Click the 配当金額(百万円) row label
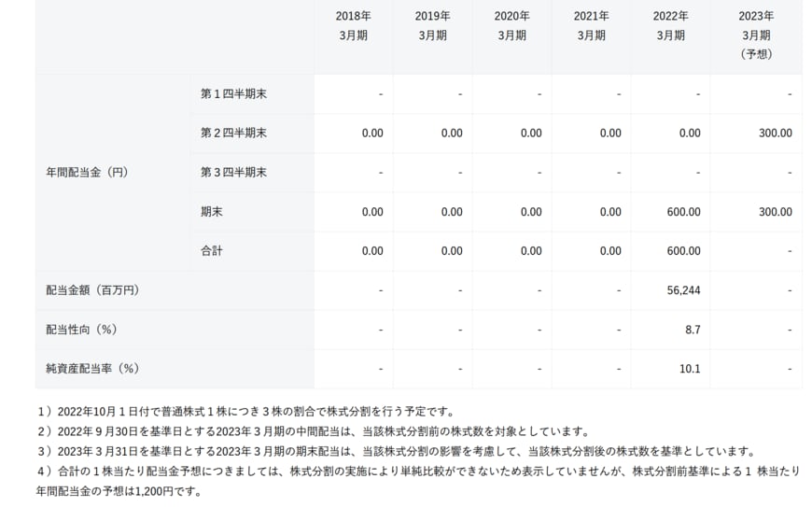The height and width of the screenshot is (507, 812). [92, 290]
